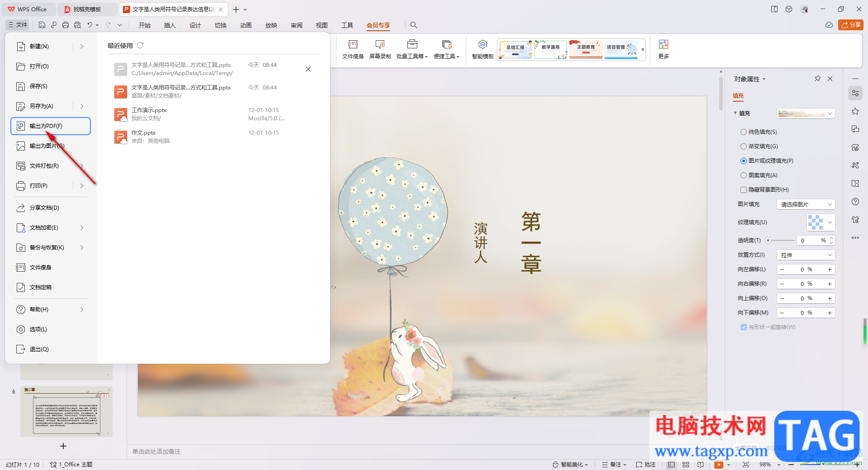Remove first recent file with X icon
Image resolution: width=868 pixels, height=470 pixels.
(308, 69)
